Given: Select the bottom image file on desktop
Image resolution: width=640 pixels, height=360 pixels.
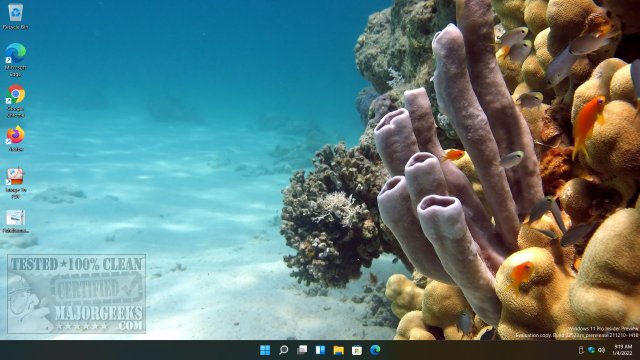Looking at the screenshot, I should 16,221.
